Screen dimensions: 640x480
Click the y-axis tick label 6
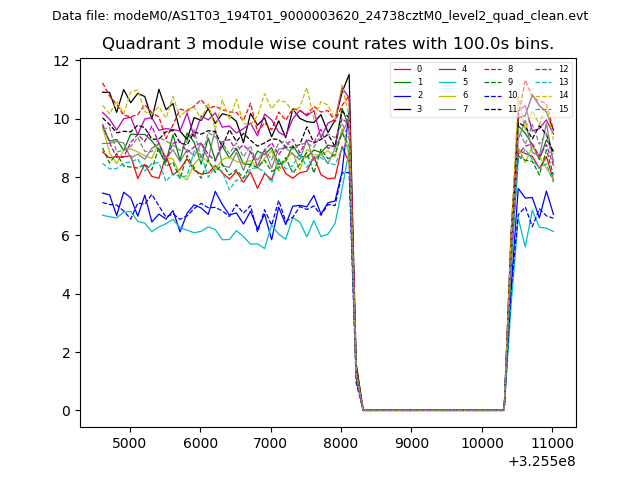[x=65, y=236]
